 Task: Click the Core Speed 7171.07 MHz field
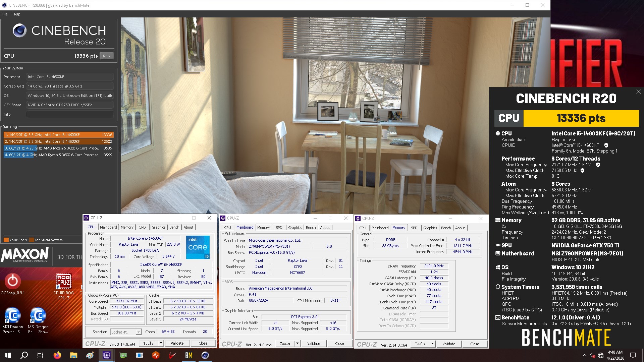coord(127,301)
